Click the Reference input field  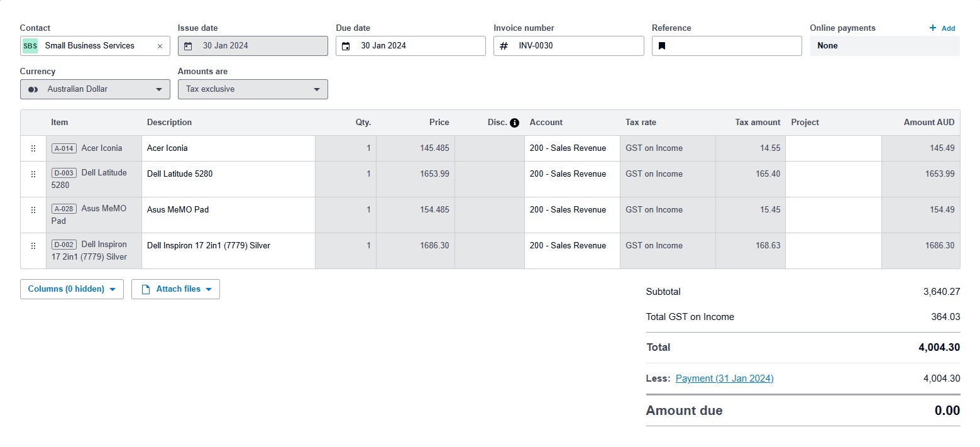[x=732, y=46]
